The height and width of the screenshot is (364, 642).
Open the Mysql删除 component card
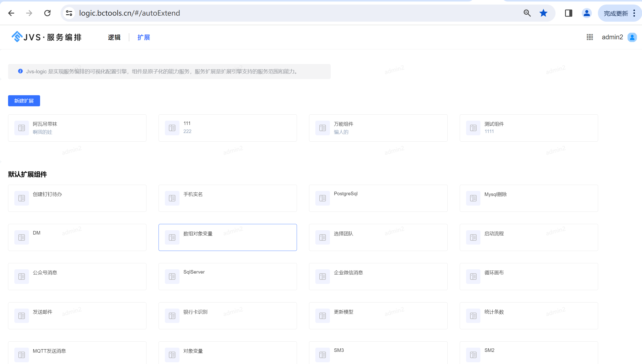[x=529, y=198]
